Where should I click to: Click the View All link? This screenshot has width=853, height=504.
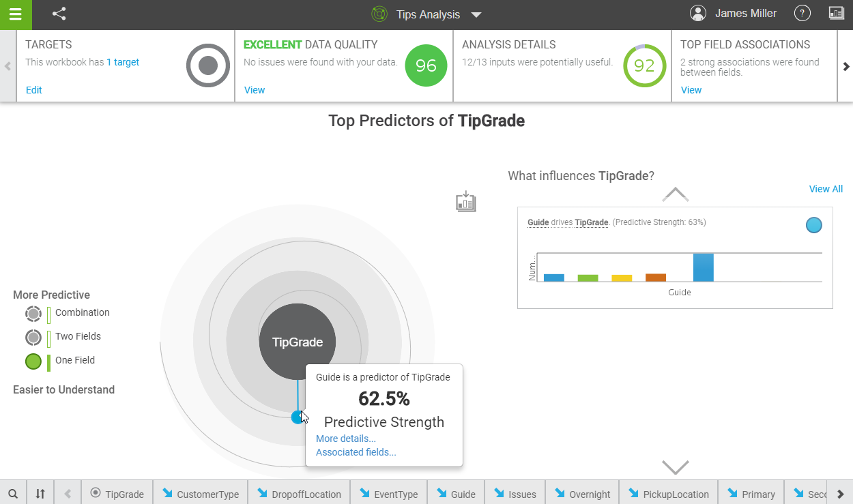(x=826, y=189)
